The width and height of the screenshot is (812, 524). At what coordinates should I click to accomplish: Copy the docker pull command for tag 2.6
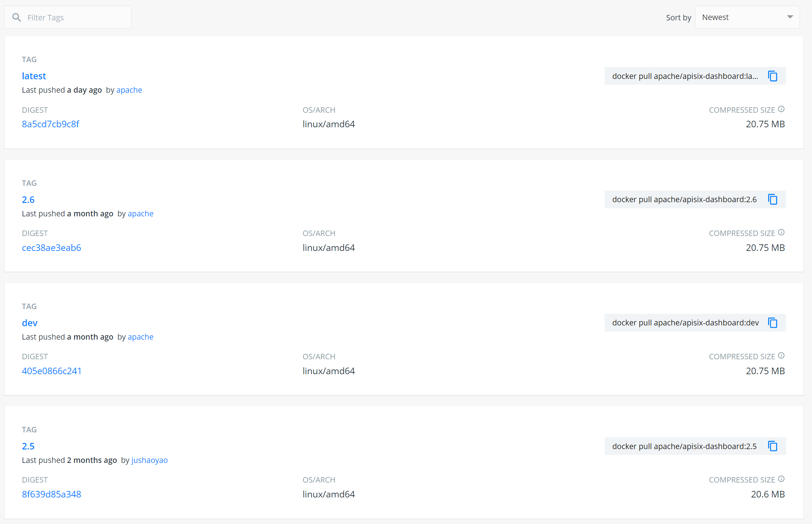(x=772, y=199)
